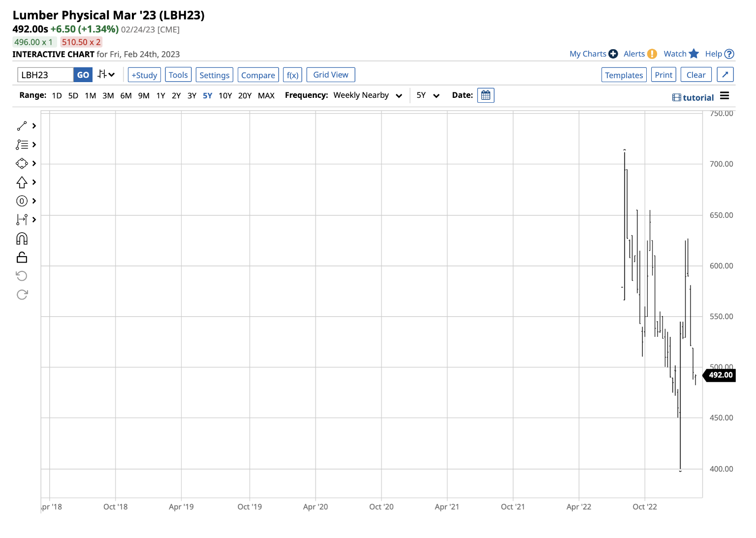Open the tutorial link
Image resolution: width=756 pixels, height=538 pixels.
[693, 97]
